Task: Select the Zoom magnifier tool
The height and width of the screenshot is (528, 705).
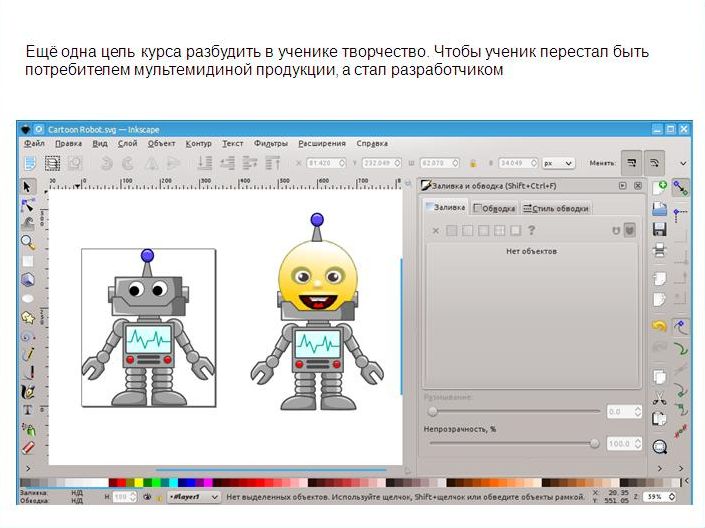Action: click(28, 242)
